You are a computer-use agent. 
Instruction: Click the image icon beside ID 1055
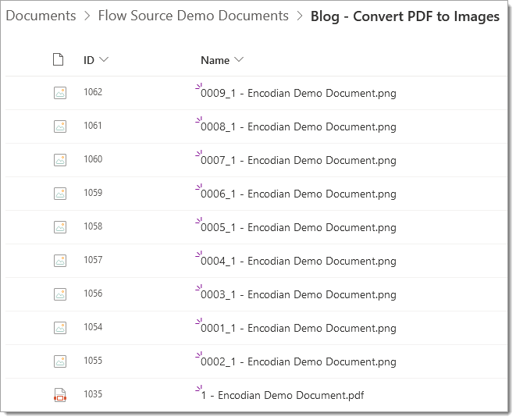click(60, 361)
